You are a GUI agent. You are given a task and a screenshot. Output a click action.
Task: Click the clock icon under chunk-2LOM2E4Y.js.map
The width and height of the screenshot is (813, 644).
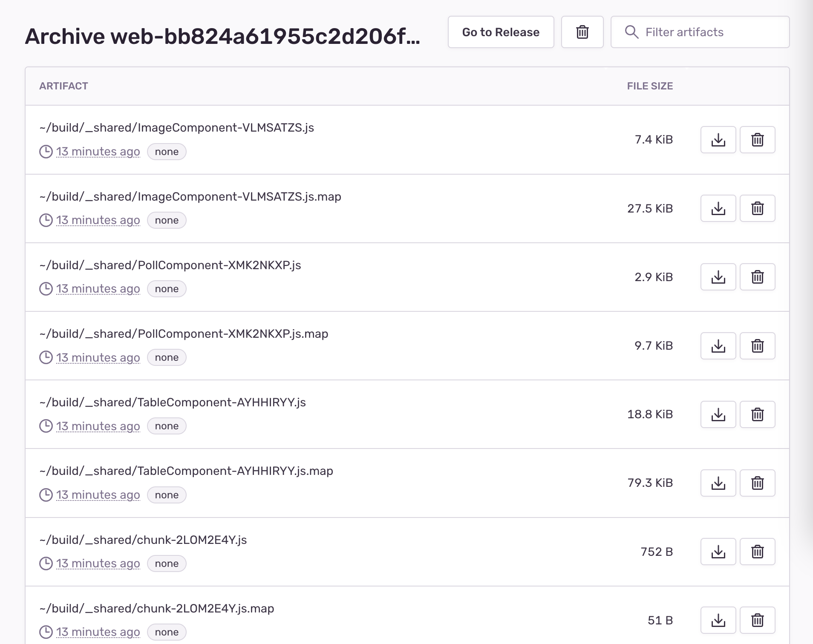point(46,632)
